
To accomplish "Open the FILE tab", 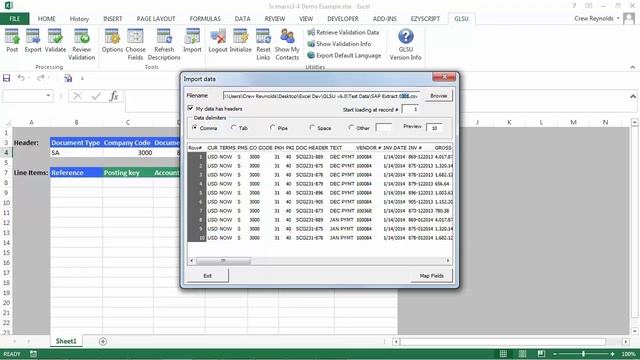I will 15,19.
